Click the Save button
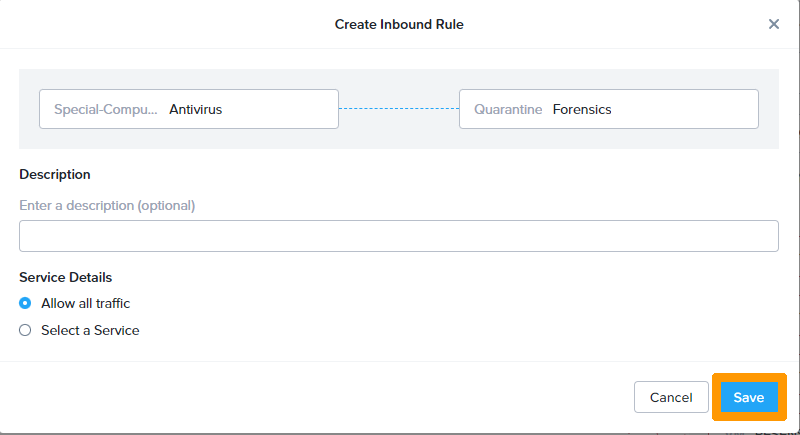 (749, 397)
